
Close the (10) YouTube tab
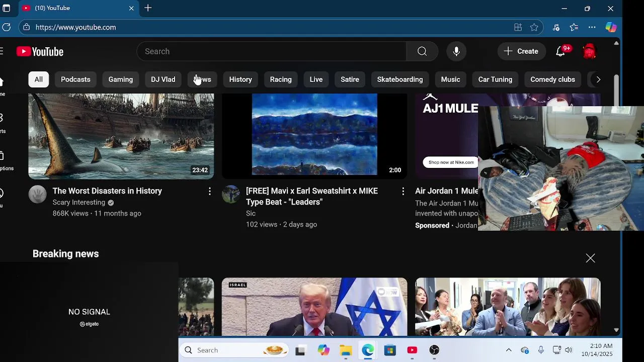[x=131, y=8]
